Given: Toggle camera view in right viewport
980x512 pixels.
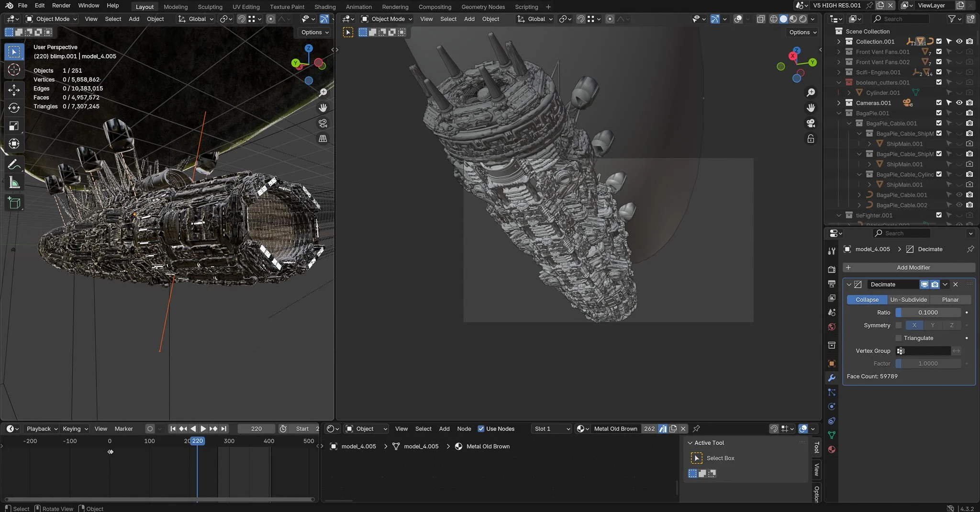Looking at the screenshot, I should 811,123.
